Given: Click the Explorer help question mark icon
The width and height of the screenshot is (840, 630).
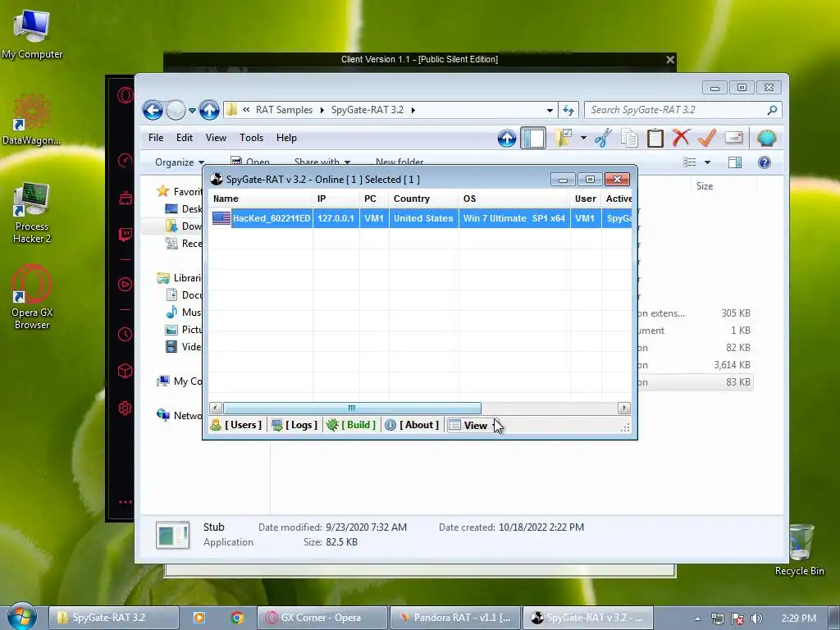Looking at the screenshot, I should click(765, 162).
